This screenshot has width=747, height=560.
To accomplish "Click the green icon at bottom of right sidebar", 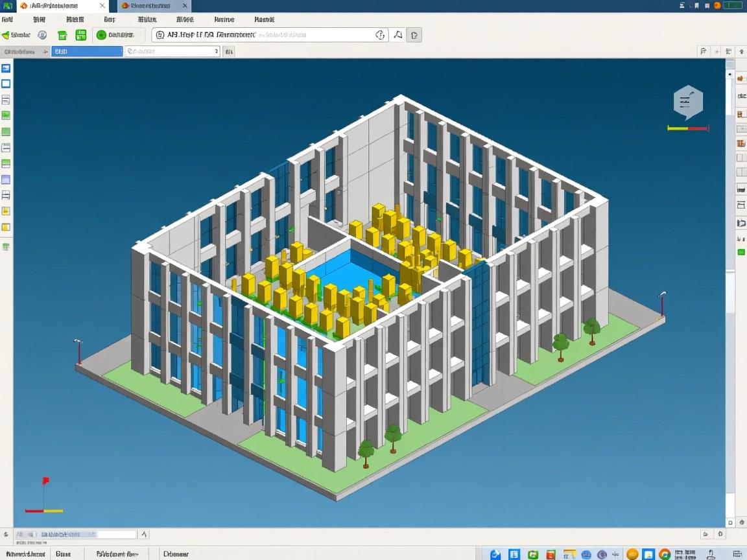I will click(x=741, y=252).
